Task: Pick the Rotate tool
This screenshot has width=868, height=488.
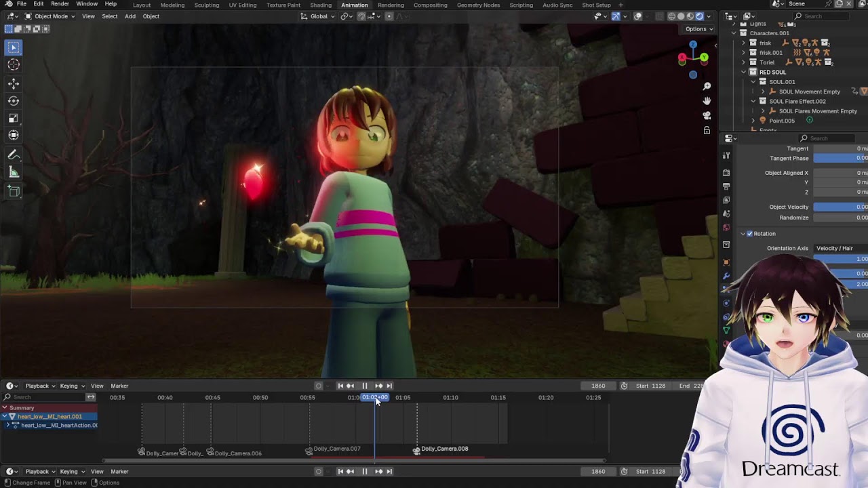Action: click(14, 100)
